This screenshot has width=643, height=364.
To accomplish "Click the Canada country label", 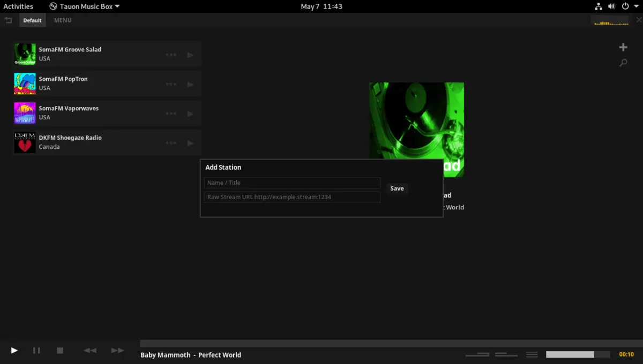I will (x=49, y=147).
